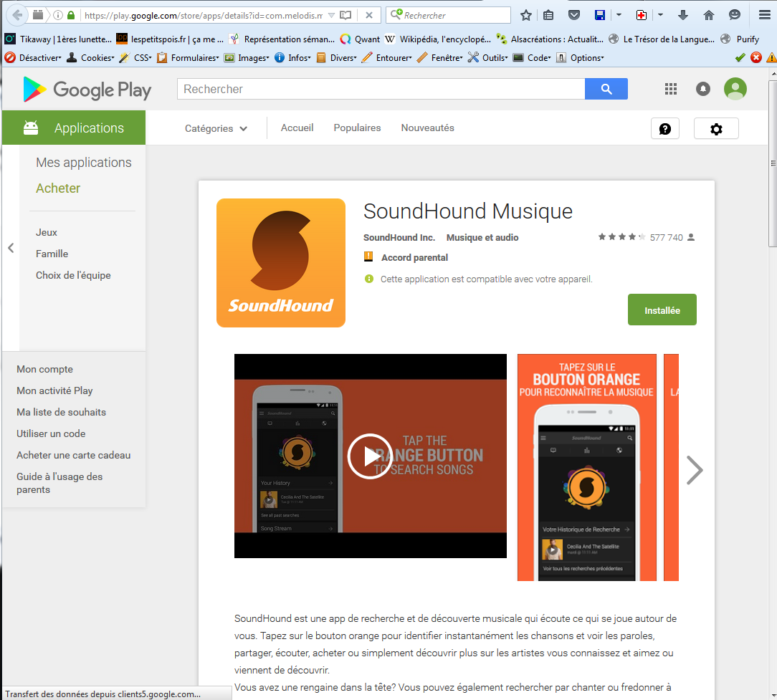
Task: Click the help question mark icon
Action: point(664,129)
